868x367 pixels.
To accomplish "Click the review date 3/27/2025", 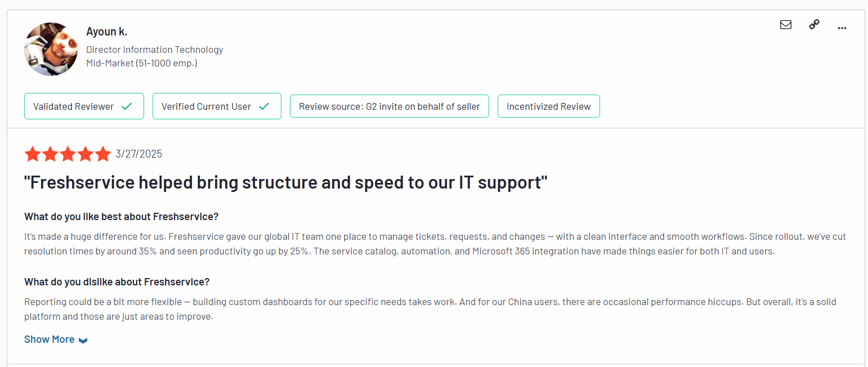I will point(138,154).
